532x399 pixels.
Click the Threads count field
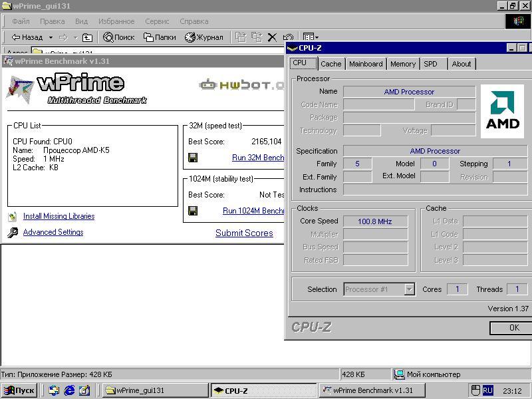point(517,289)
